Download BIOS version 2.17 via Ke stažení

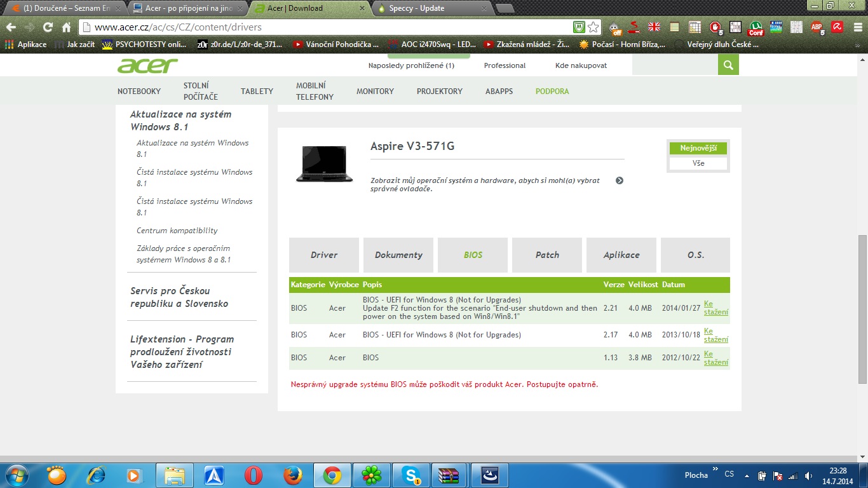[716, 335]
